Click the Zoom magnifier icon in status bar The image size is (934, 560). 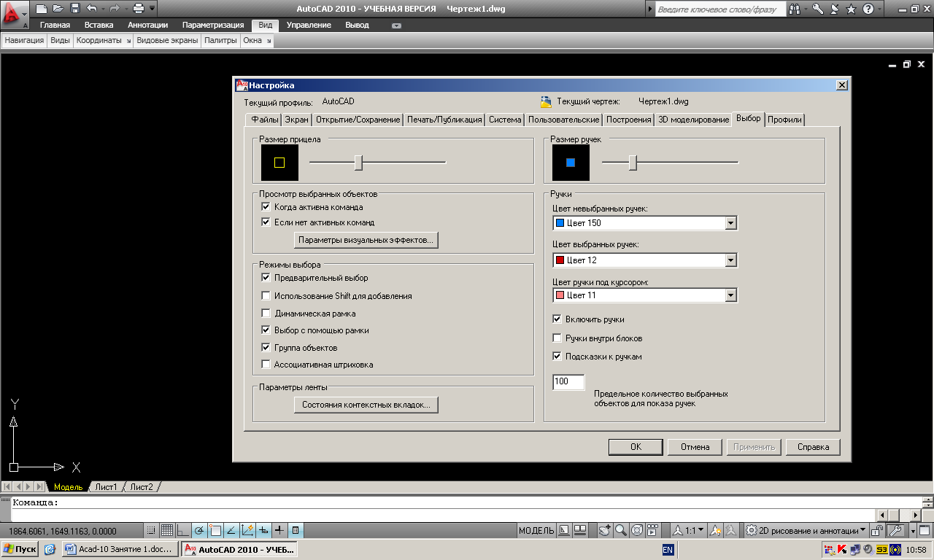pyautogui.click(x=620, y=530)
